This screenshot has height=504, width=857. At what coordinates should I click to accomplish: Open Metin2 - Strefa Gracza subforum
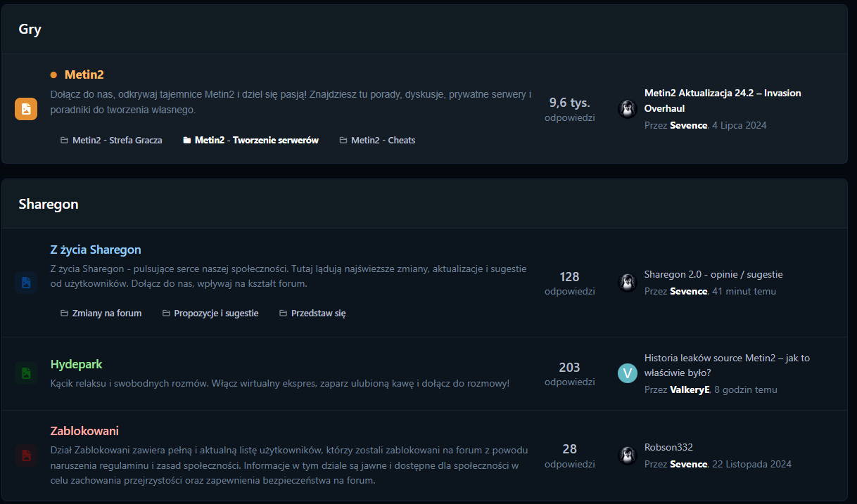[x=117, y=141]
